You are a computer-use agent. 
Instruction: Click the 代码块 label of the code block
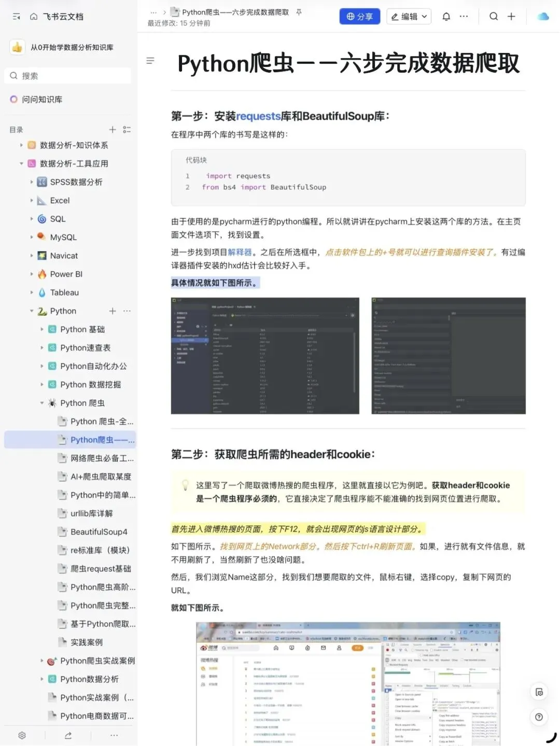coord(196,160)
